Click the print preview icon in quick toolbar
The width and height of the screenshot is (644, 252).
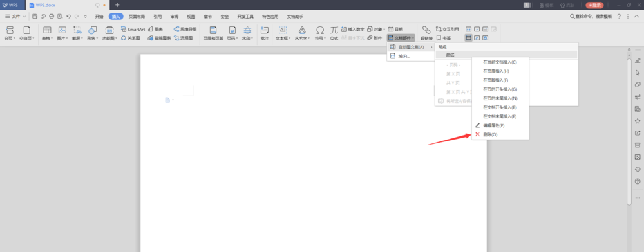click(60, 16)
